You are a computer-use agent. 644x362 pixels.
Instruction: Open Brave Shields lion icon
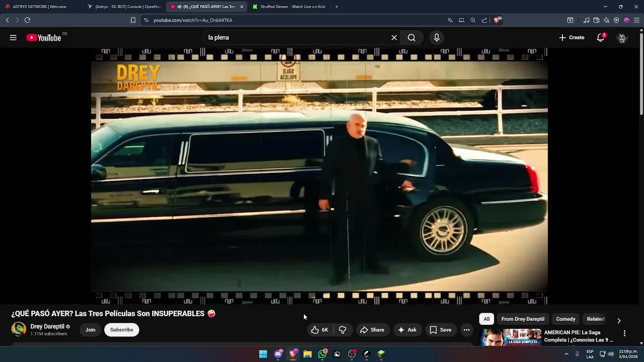click(x=497, y=20)
